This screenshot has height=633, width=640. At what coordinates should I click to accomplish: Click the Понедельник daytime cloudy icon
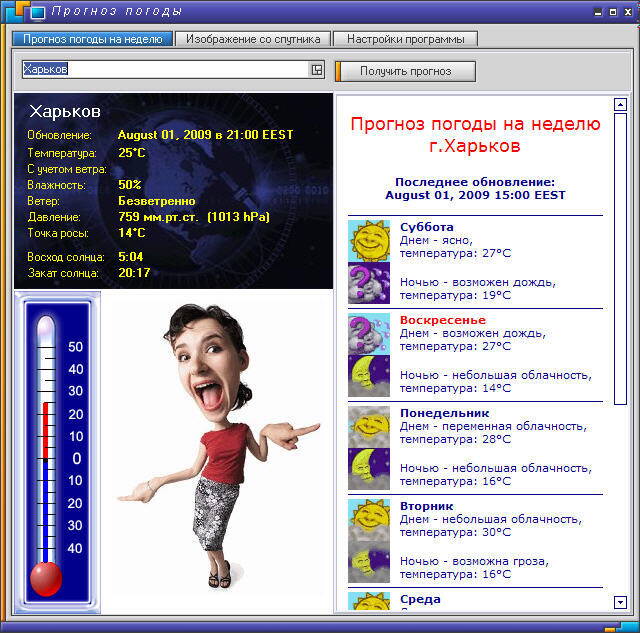tap(368, 426)
